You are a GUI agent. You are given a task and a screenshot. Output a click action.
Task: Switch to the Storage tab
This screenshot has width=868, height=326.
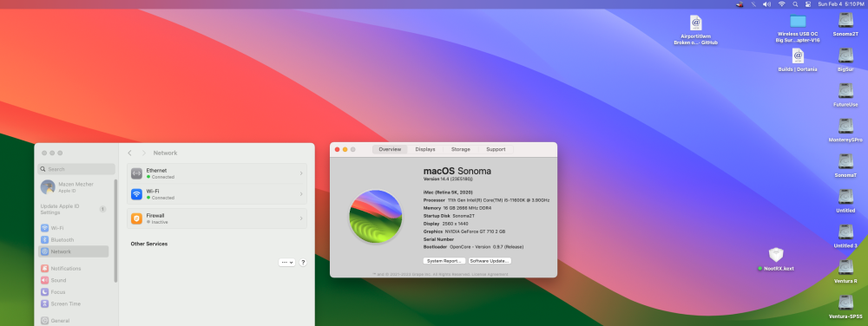point(461,149)
